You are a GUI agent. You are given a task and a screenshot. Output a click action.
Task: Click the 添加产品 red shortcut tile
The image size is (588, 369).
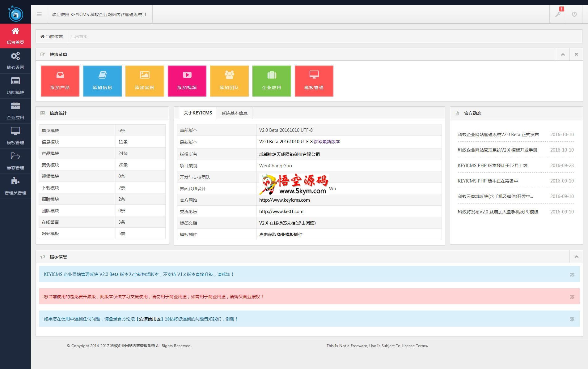[60, 81]
